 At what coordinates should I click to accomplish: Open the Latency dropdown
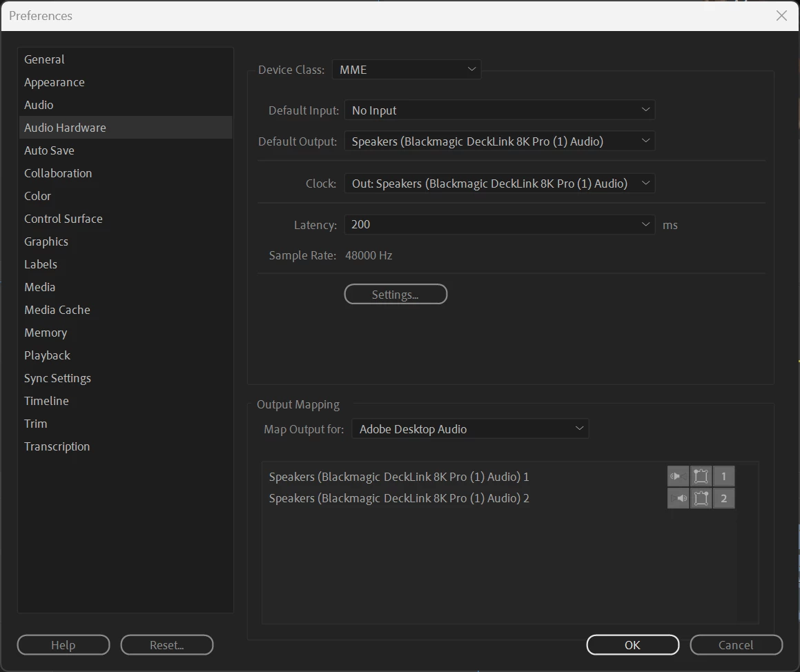[500, 224]
